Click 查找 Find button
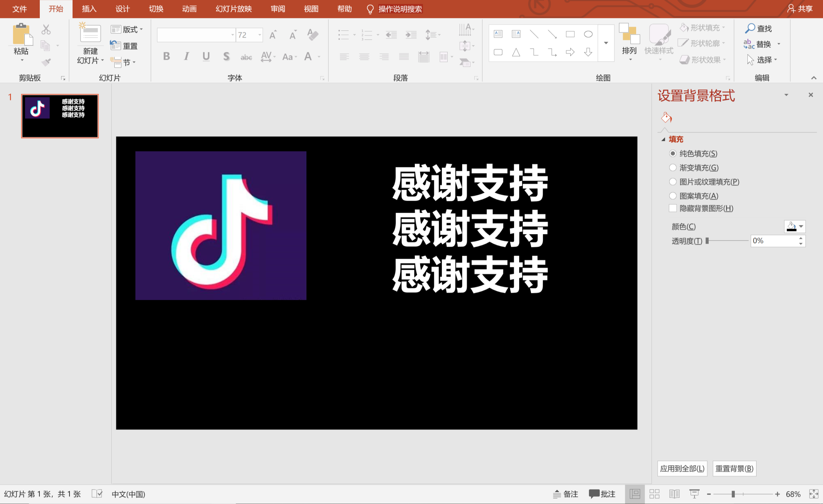Screen dimensions: 823x504 [758, 28]
